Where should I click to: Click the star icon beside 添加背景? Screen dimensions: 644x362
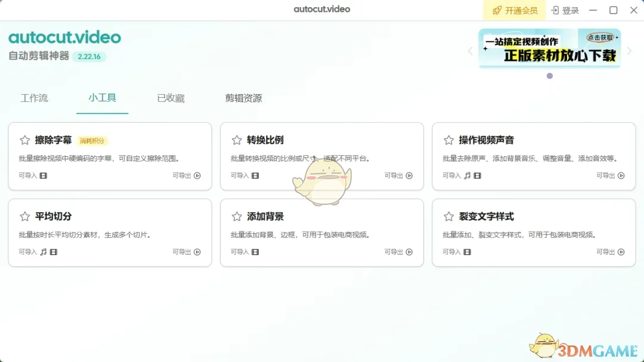(237, 216)
